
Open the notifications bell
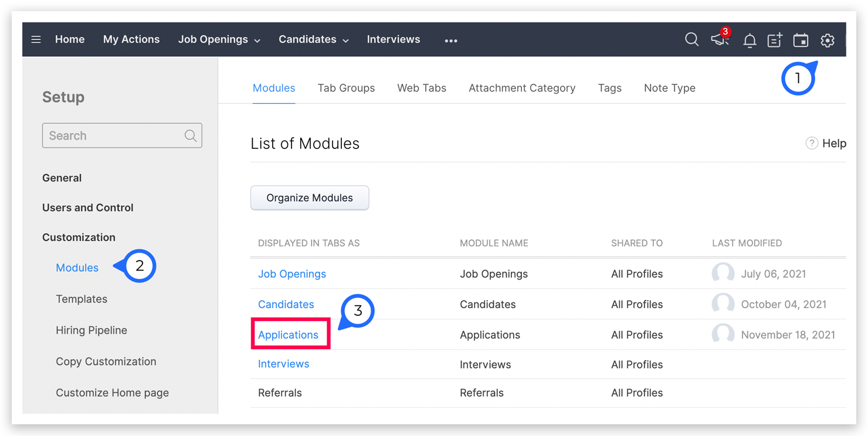[x=749, y=40]
